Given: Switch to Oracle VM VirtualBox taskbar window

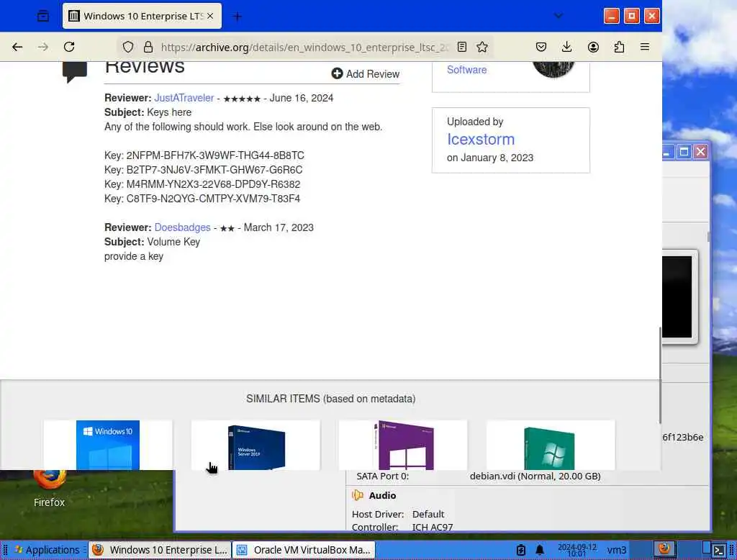Looking at the screenshot, I should pyautogui.click(x=304, y=550).
